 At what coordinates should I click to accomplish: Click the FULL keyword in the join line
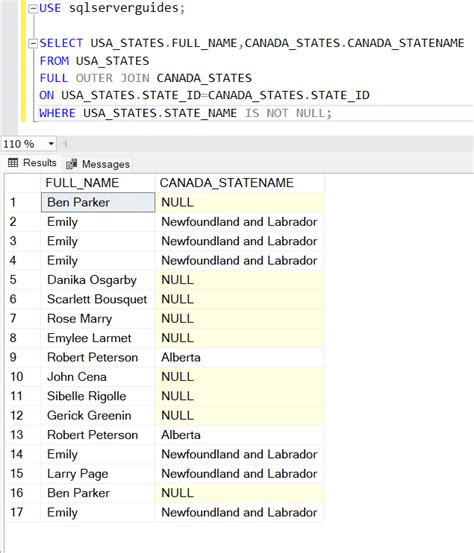(x=54, y=78)
